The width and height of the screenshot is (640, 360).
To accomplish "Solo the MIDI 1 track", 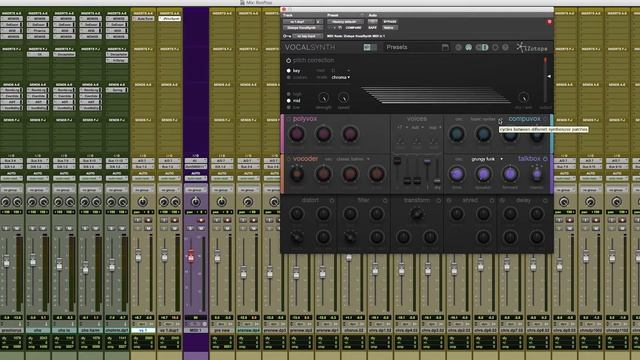I will (x=191, y=229).
